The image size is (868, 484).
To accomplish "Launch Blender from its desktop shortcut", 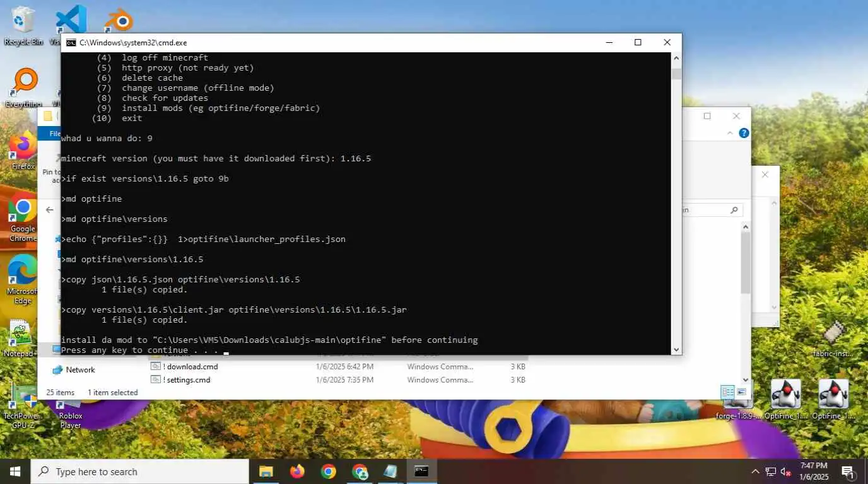I will pyautogui.click(x=118, y=20).
